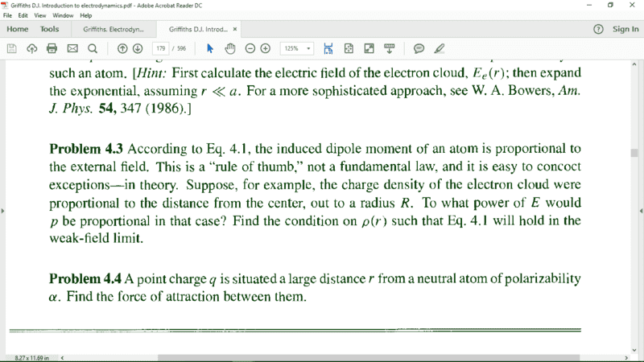Screen dimensions: 644x362
Task: Click the "596" total pages text
Action: click(x=182, y=48)
